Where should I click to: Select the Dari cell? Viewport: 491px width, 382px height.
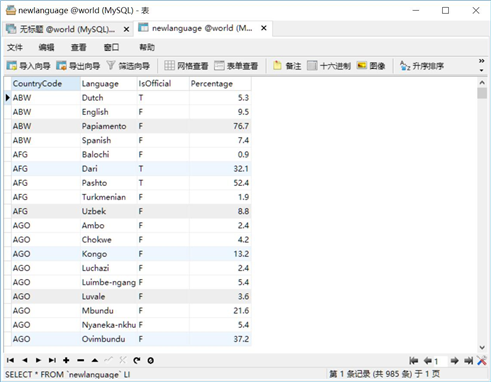pos(109,169)
